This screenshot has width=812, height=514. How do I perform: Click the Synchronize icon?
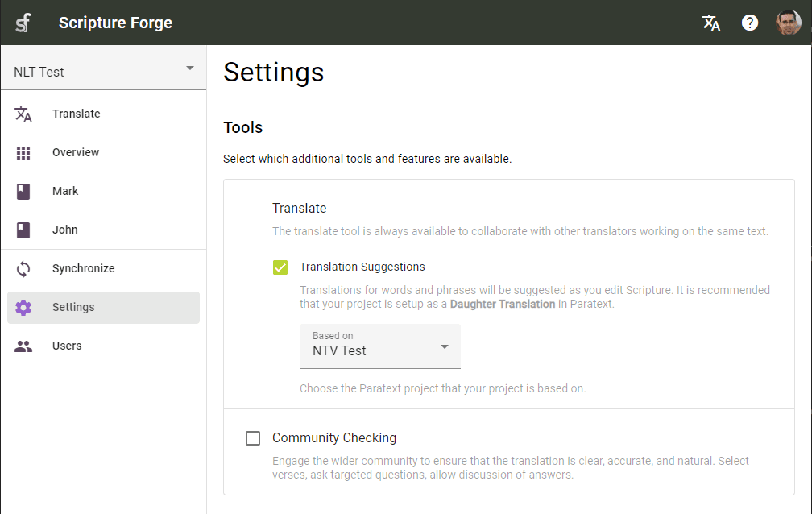tap(23, 268)
